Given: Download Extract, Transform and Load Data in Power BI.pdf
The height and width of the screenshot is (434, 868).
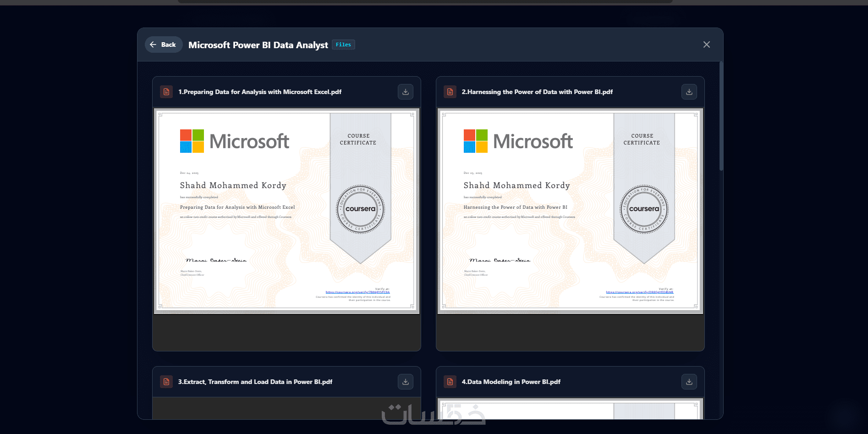Looking at the screenshot, I should [x=406, y=382].
